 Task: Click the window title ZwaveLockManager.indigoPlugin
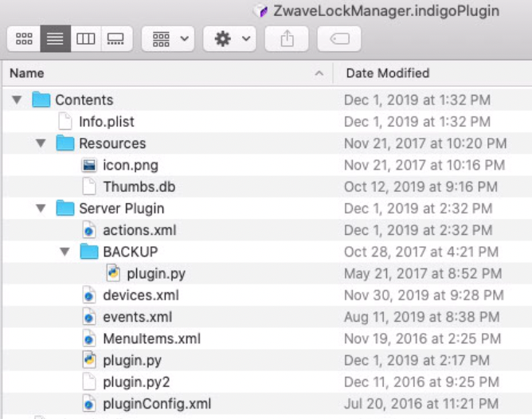point(386,11)
